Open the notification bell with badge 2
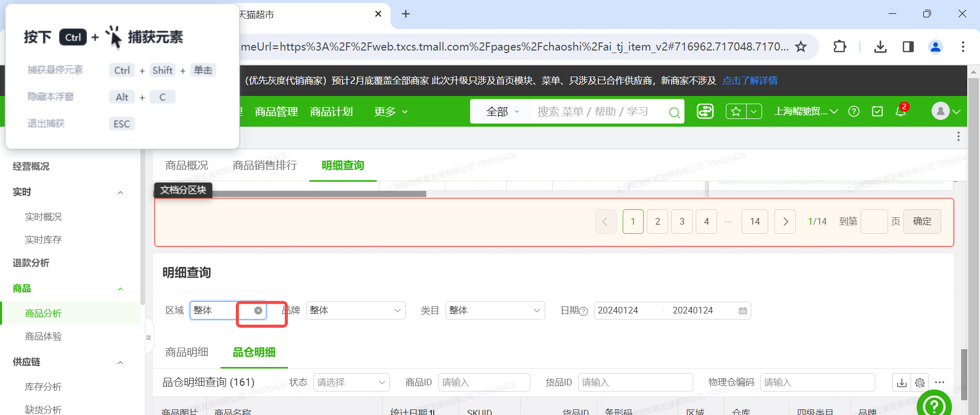 click(x=901, y=110)
